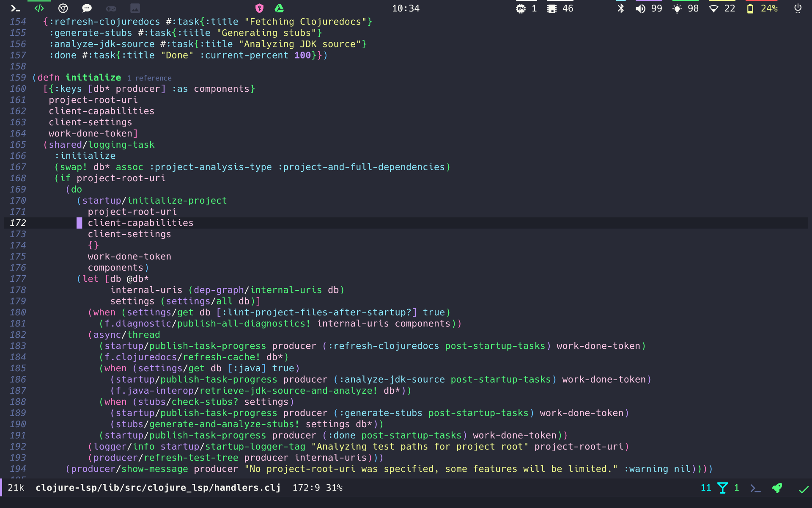Viewport: 812px width, 508px height.
Task: Open the Chrome browser workspace icon
Action: 63,8
